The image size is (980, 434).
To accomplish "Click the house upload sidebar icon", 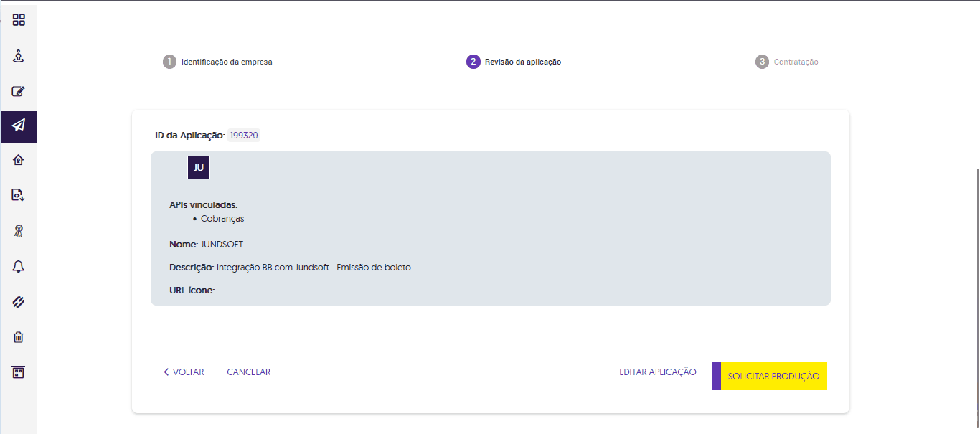I will [19, 160].
